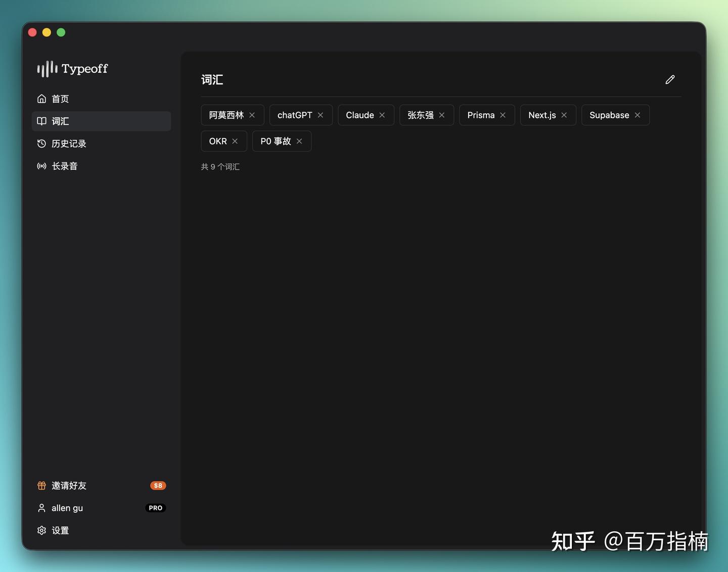Select the P0 事故 tag text
The width and height of the screenshot is (728, 572).
coord(276,141)
